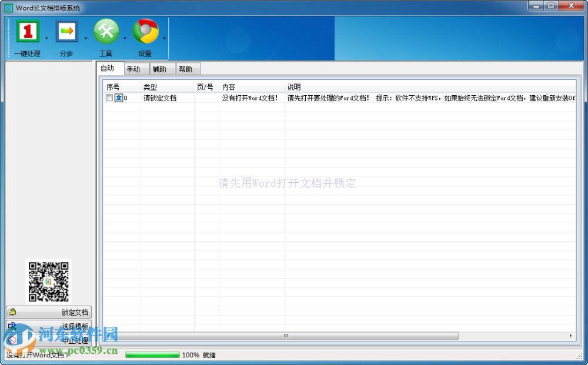The width and height of the screenshot is (588, 365).
Task: Click the green 100% progress bar
Action: coord(153,355)
